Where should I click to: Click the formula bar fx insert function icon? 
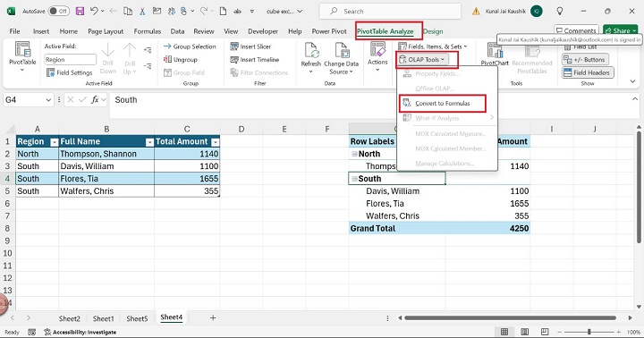[95, 100]
